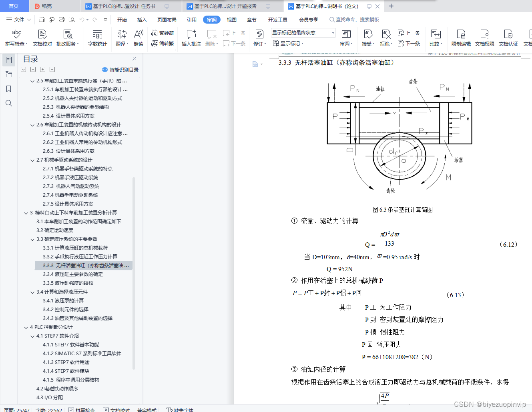Open the 显示标记 dropdown menu
The width and height of the screenshot is (532, 412).
point(288,43)
